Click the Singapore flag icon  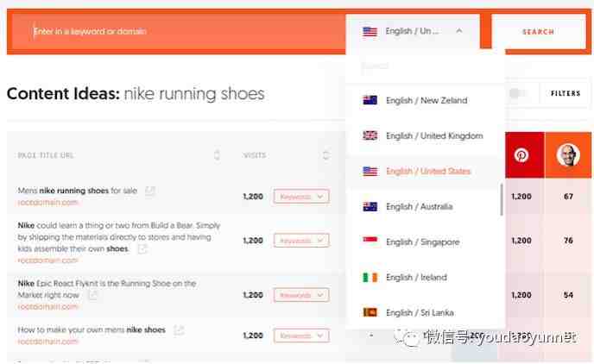[x=370, y=241]
